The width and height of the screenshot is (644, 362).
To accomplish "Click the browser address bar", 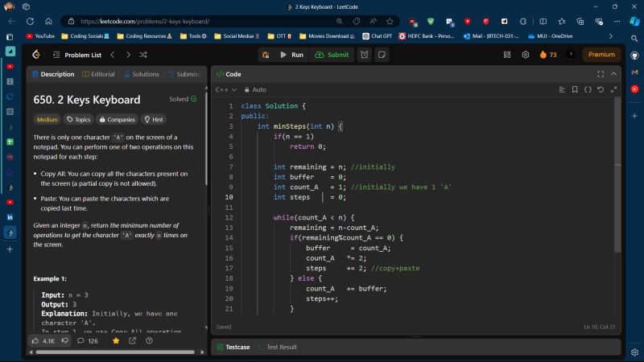I will pos(201,22).
